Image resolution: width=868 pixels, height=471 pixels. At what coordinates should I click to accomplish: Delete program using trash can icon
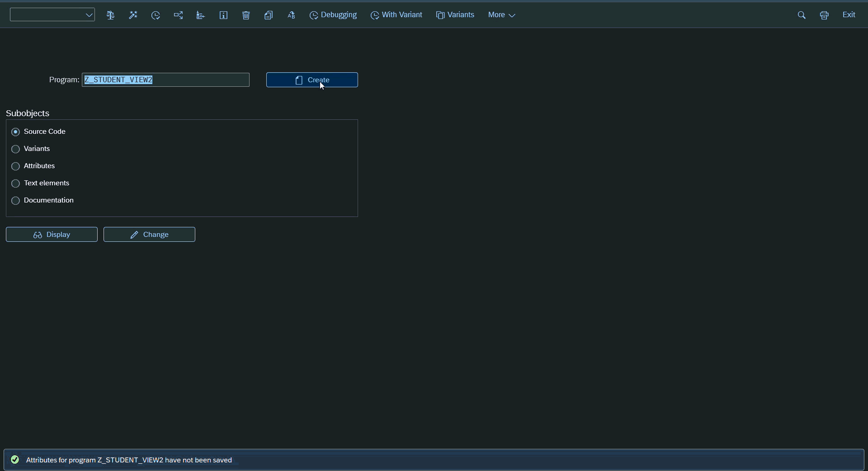click(x=246, y=15)
